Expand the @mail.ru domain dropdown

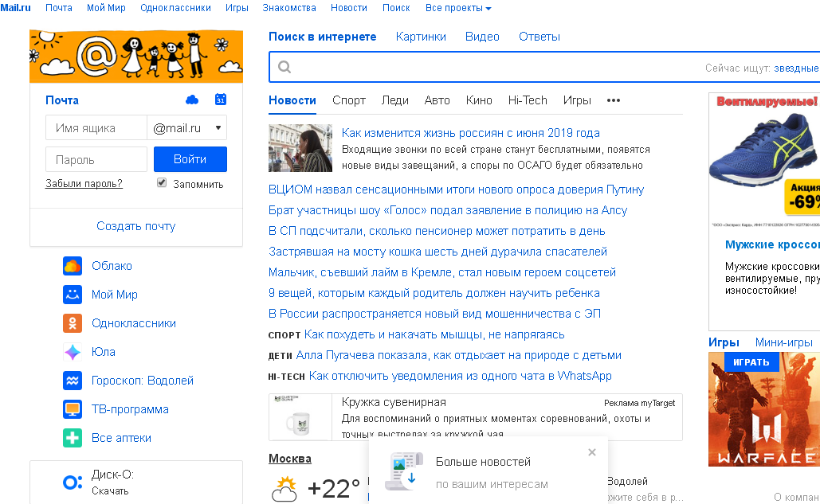click(x=218, y=128)
